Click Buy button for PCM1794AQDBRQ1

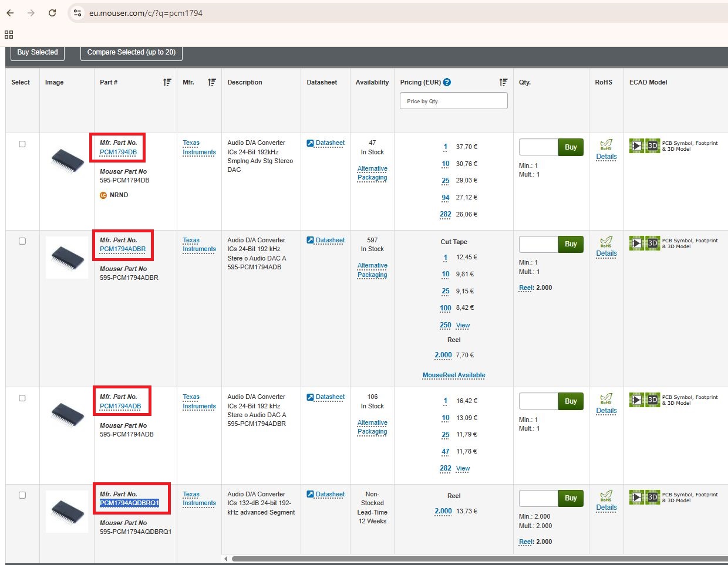click(571, 498)
